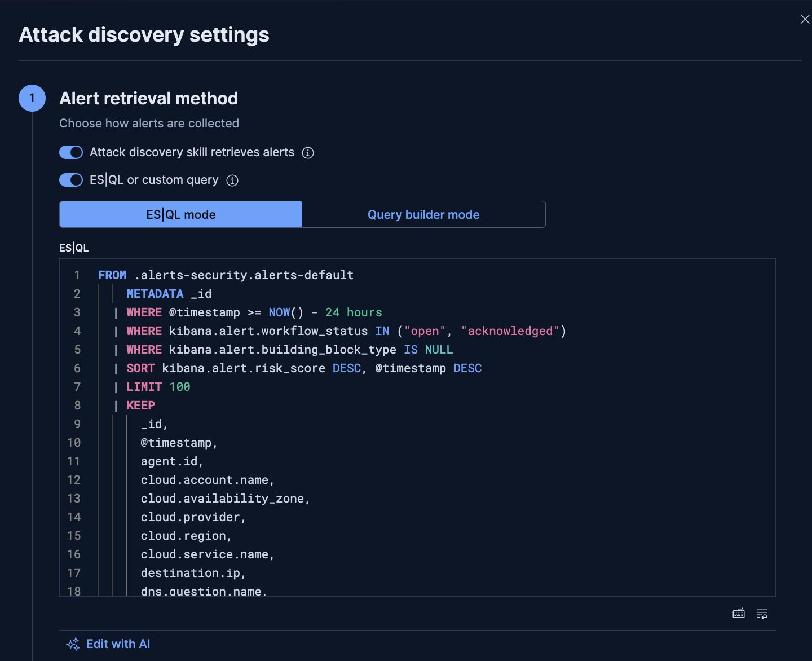Click the "open" string in workflow_status
Screen dimensions: 812x661
tap(425, 331)
